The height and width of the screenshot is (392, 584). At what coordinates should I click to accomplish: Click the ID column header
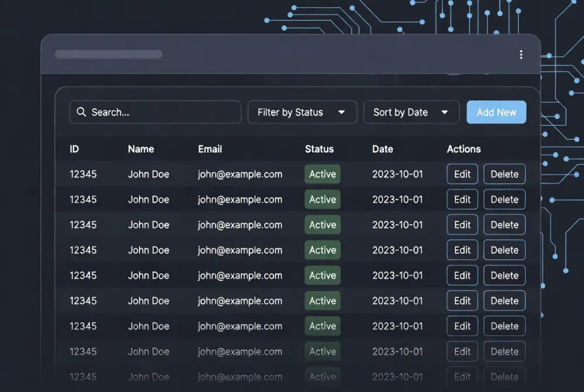coord(74,149)
